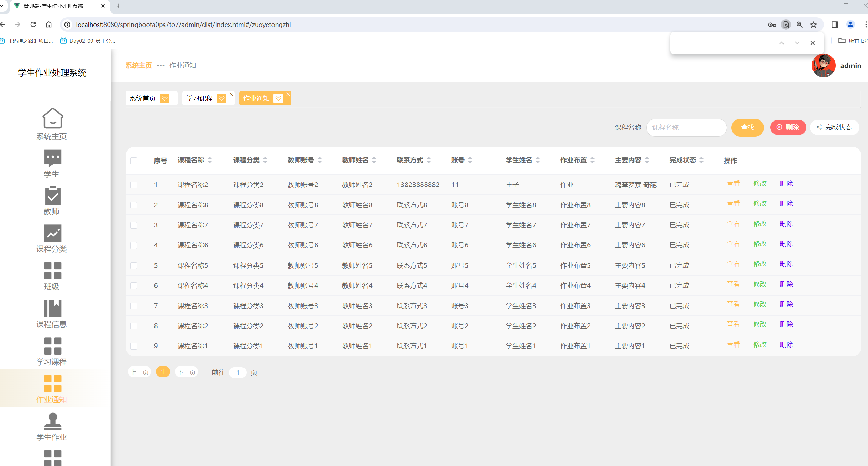868x466 pixels.
Task: Sort by 教师姓名 column arrows
Action: (374, 160)
